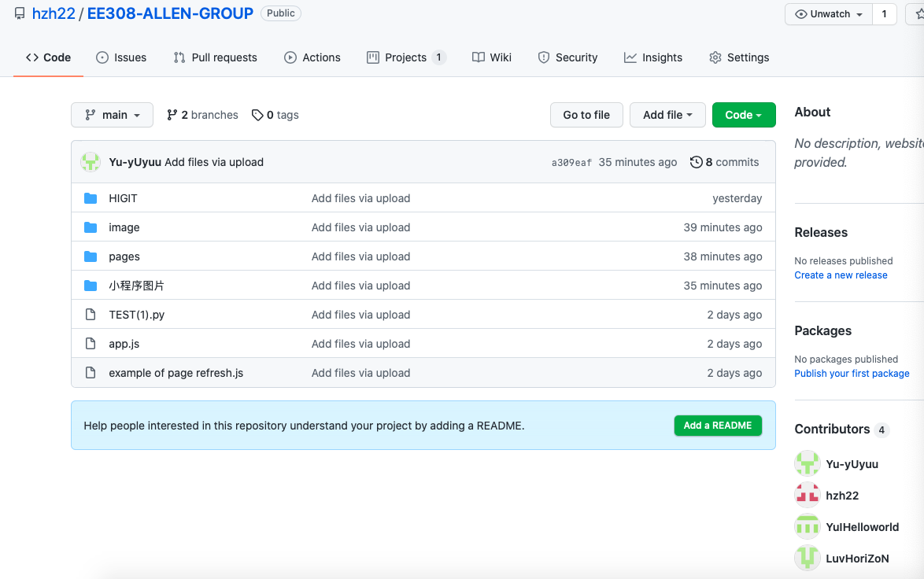Viewport: 924px width, 579px height.
Task: Open hzh22 avatar in Contributors list
Action: (x=808, y=496)
